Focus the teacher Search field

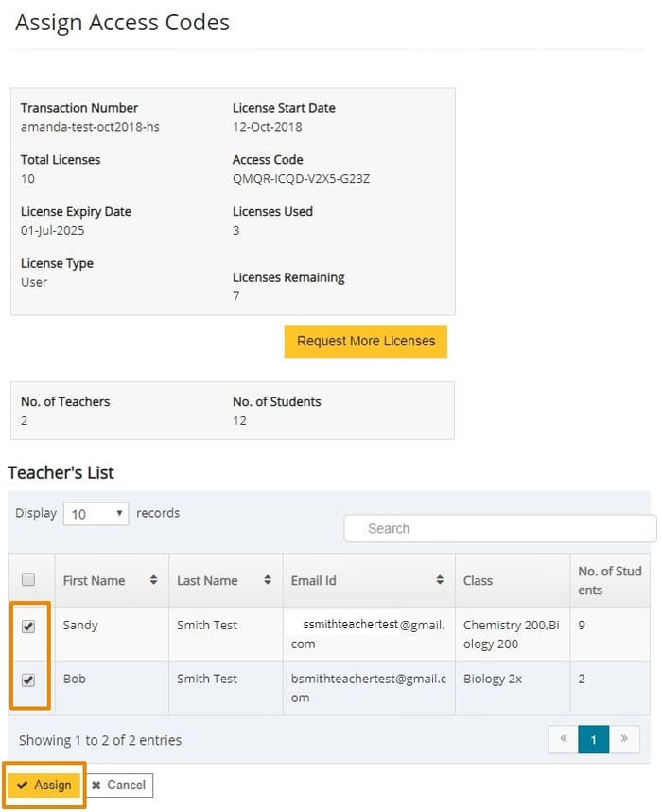[499, 529]
